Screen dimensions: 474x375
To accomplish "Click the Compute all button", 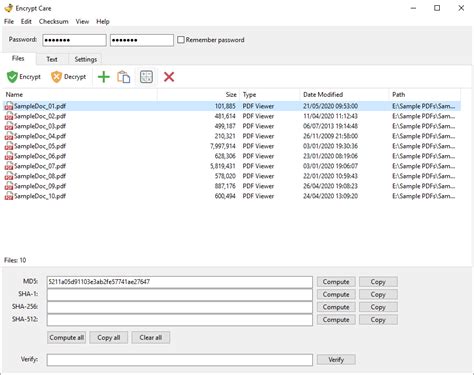I will pyautogui.click(x=67, y=338).
